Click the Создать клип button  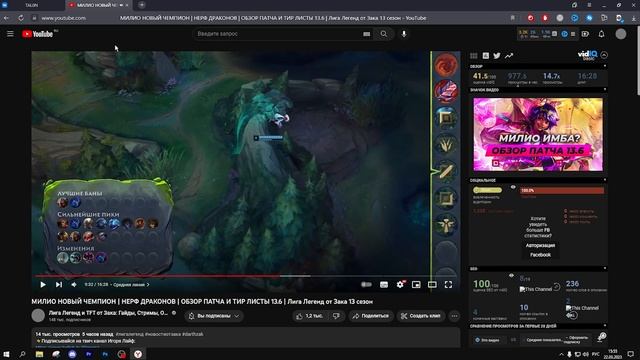click(420, 316)
